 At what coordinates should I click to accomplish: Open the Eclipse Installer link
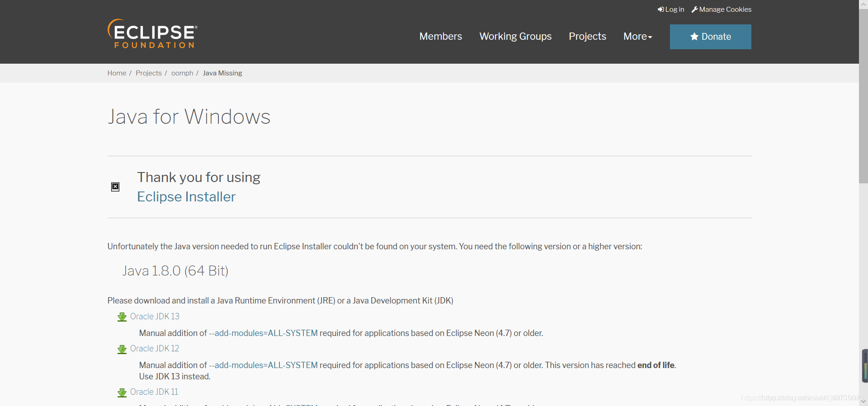(186, 197)
